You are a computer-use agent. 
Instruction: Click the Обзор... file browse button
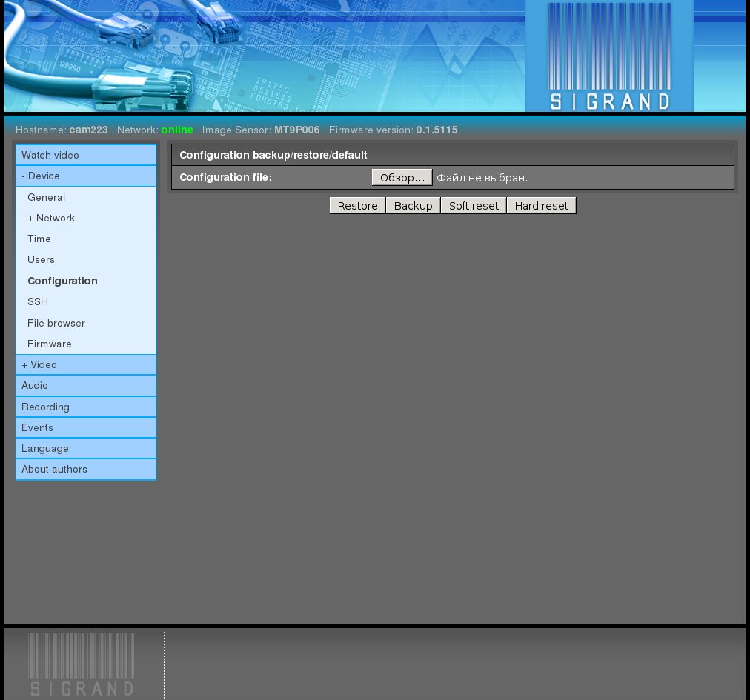click(x=402, y=177)
